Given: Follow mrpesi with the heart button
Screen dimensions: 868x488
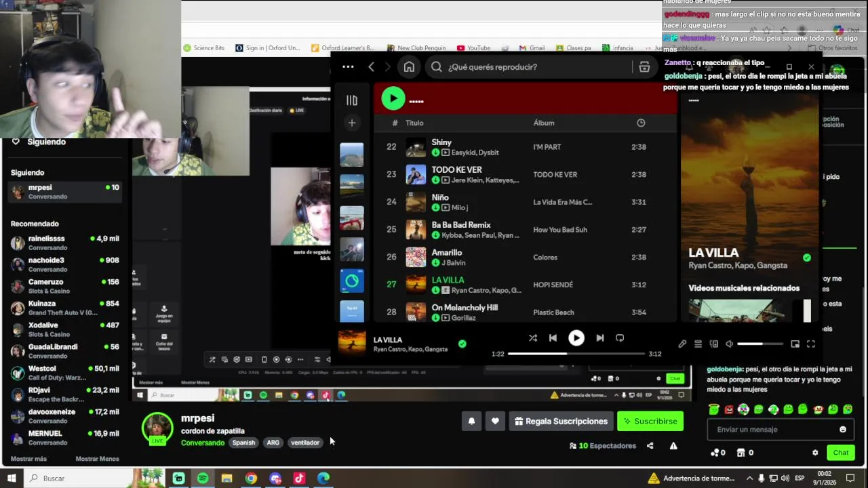Looking at the screenshot, I should (x=495, y=421).
